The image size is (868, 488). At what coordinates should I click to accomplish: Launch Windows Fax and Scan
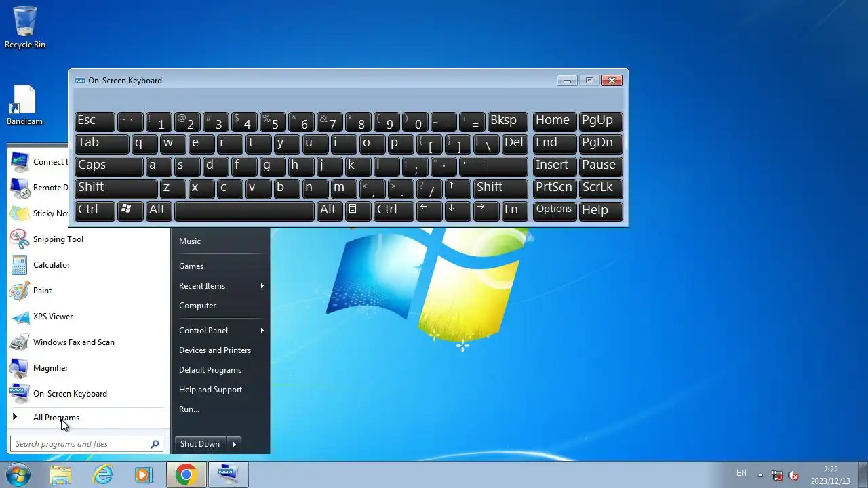(88, 342)
